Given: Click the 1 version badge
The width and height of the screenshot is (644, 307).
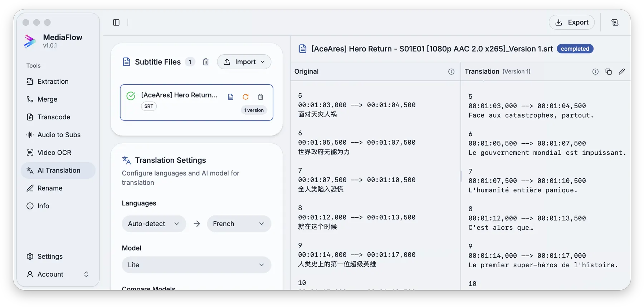Looking at the screenshot, I should click(254, 110).
